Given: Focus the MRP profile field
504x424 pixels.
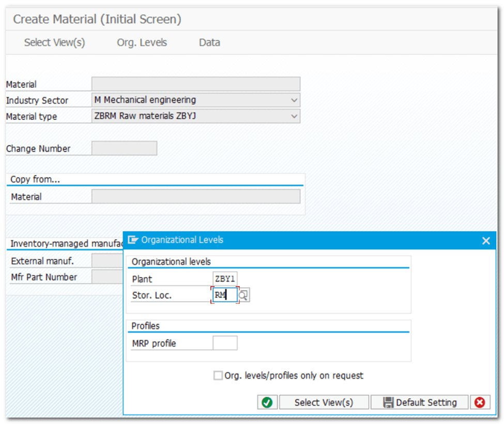Looking at the screenshot, I should [x=225, y=343].
